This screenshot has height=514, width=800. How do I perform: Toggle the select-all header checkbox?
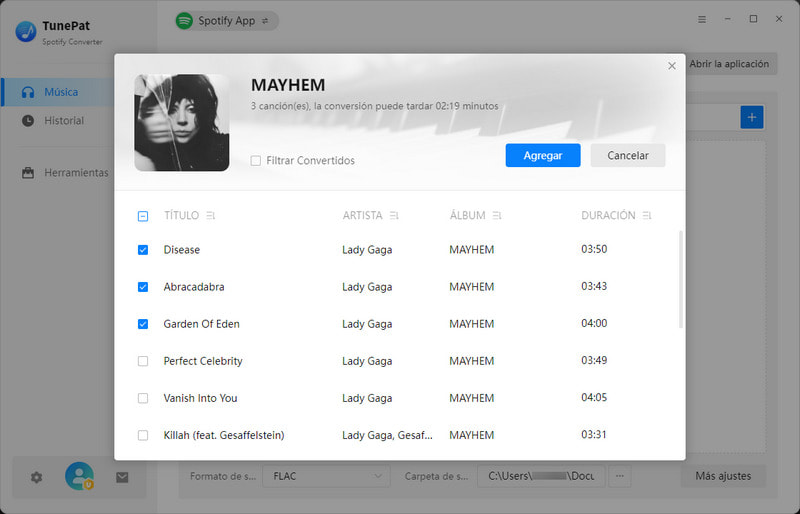click(143, 216)
